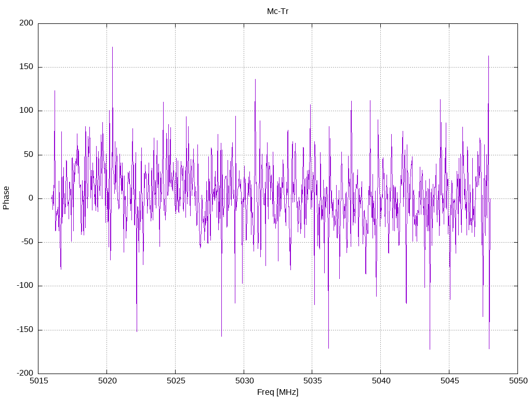532x399 pixels.
Task: Click the y-axis tick label '100'
Action: (26, 111)
